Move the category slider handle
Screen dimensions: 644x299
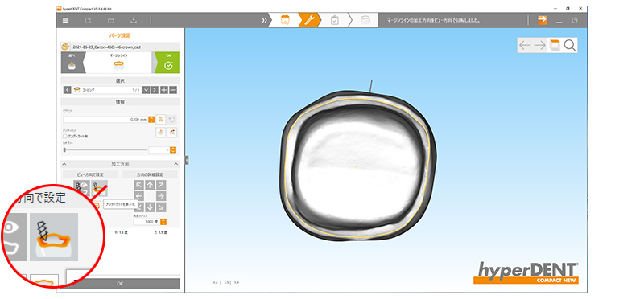pos(64,150)
